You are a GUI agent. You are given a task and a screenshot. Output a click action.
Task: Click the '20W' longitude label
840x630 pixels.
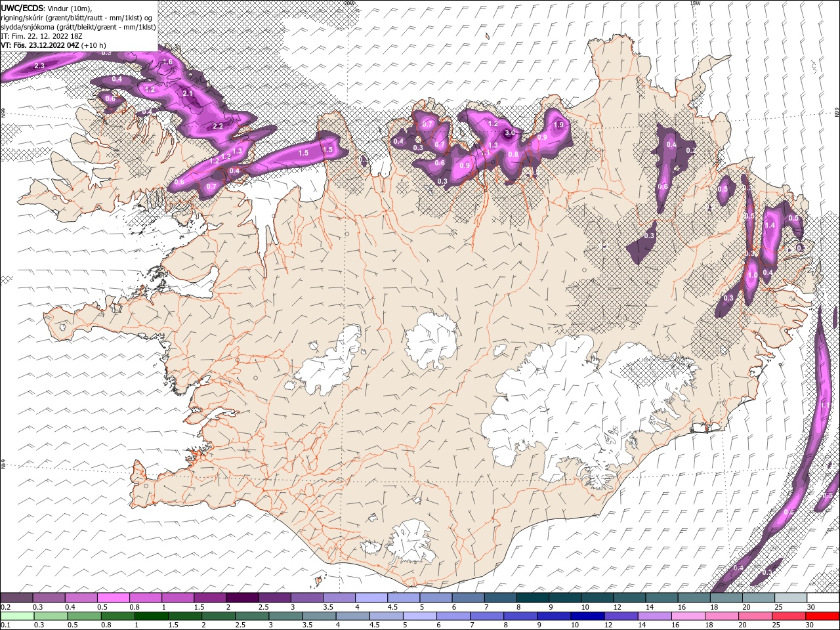click(349, 3)
